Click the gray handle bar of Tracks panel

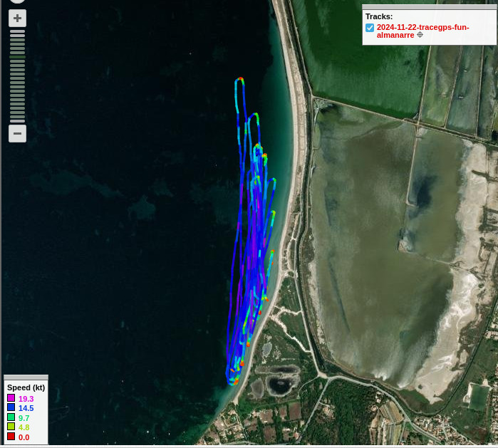coord(429,6)
